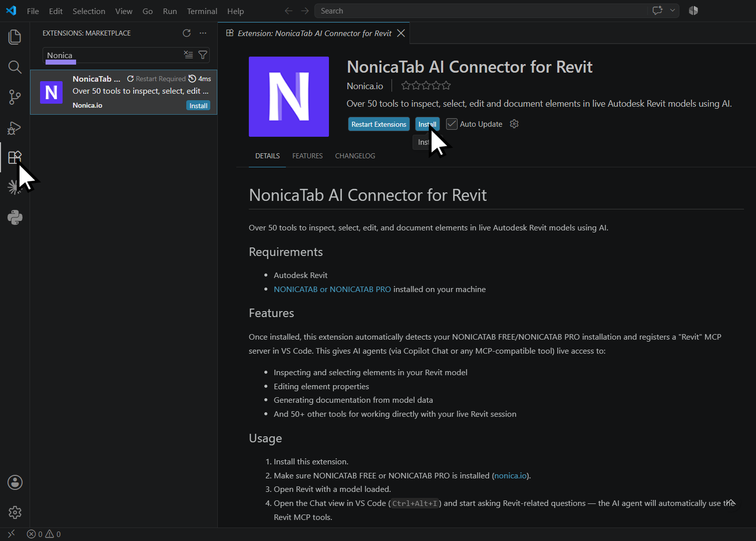The height and width of the screenshot is (541, 756).
Task: Switch to the FEATURES tab
Action: [307, 156]
